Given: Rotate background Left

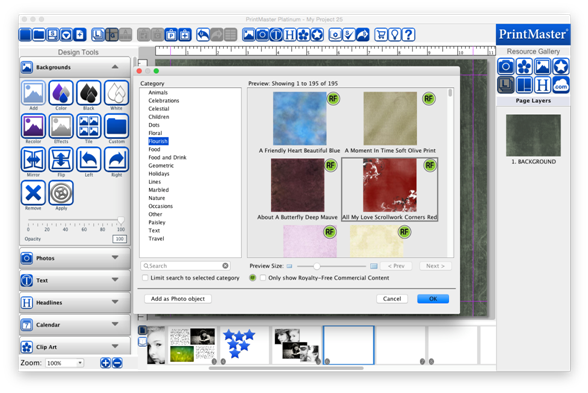Looking at the screenshot, I should coord(89,159).
